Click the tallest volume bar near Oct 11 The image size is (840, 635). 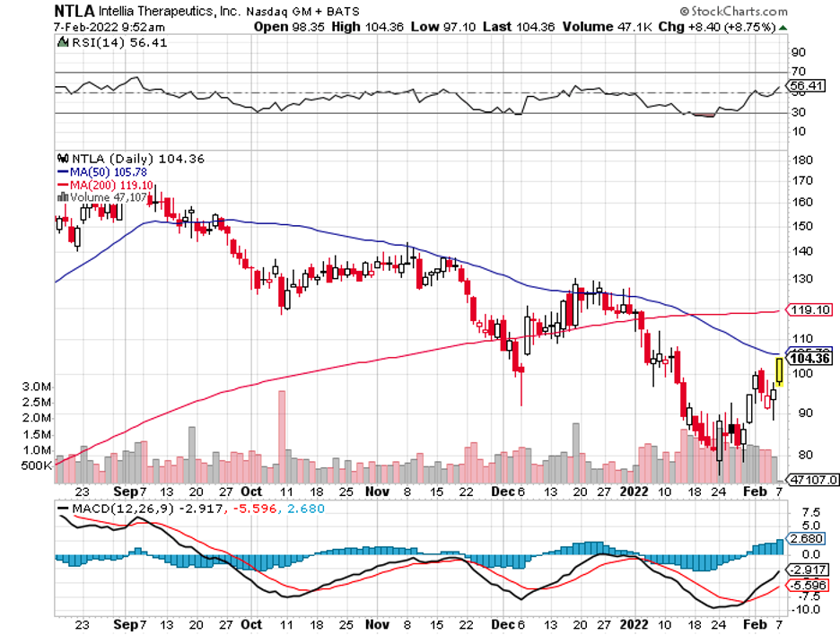coord(282,437)
